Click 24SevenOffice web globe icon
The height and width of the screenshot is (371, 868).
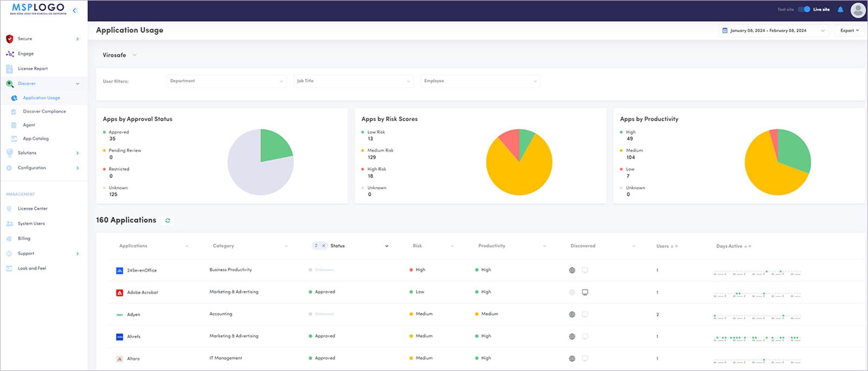click(x=572, y=270)
